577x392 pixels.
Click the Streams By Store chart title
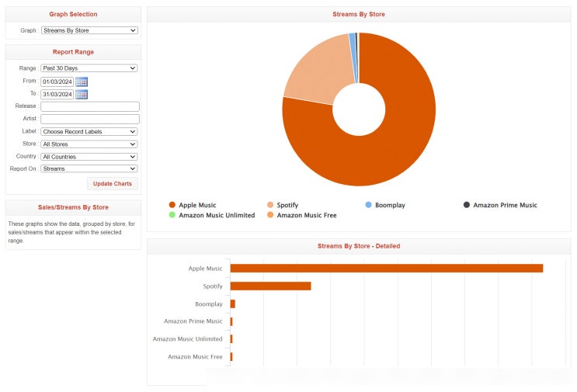click(359, 14)
